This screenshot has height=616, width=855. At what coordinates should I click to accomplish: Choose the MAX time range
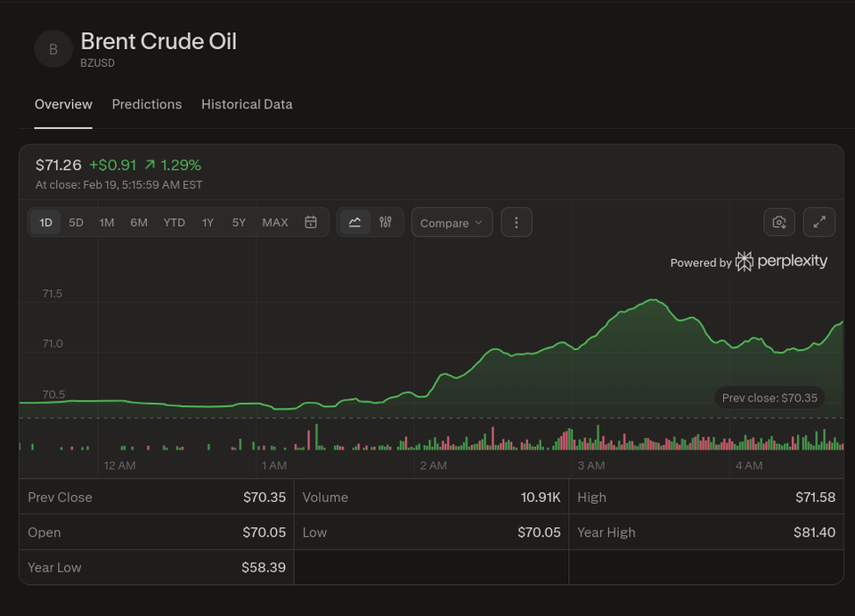[x=275, y=223]
